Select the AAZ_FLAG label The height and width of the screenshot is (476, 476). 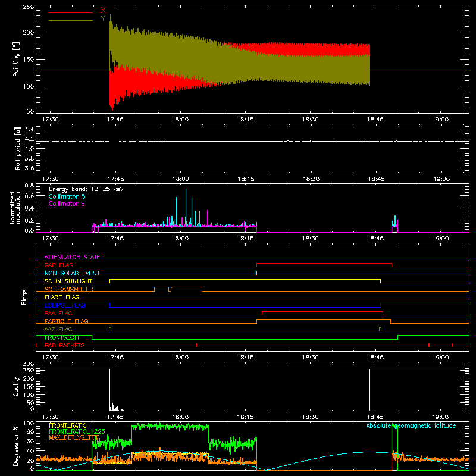point(58,329)
